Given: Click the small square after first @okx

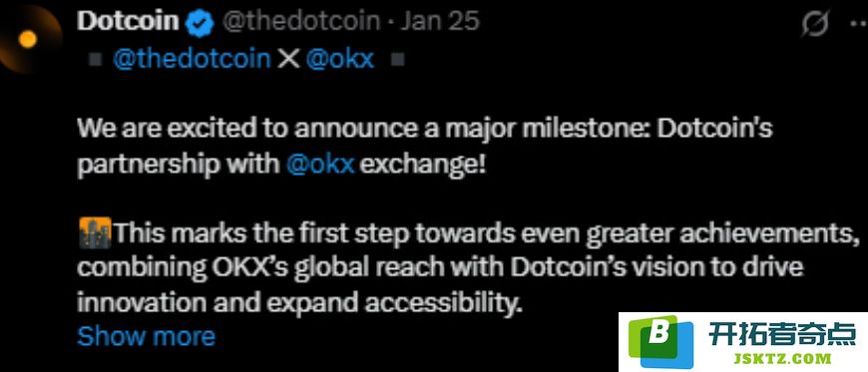Looking at the screenshot, I should 397,60.
